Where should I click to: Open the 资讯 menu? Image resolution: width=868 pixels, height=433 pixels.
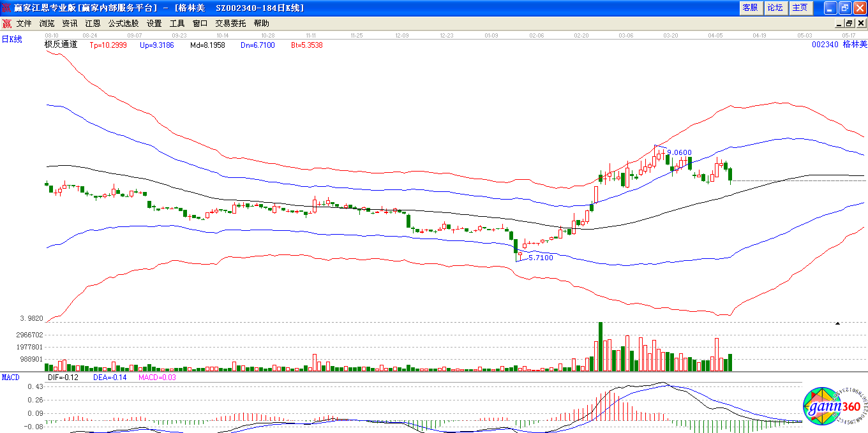[x=70, y=24]
